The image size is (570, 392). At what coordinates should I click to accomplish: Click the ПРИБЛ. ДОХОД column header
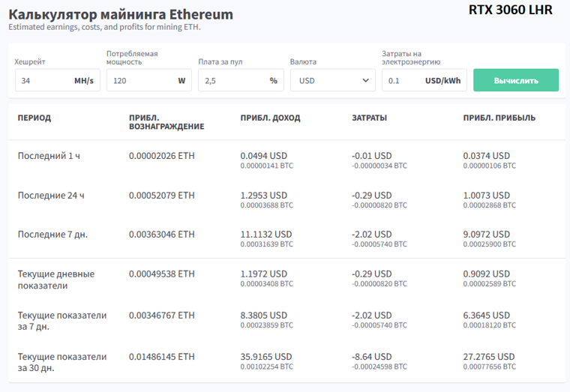270,118
